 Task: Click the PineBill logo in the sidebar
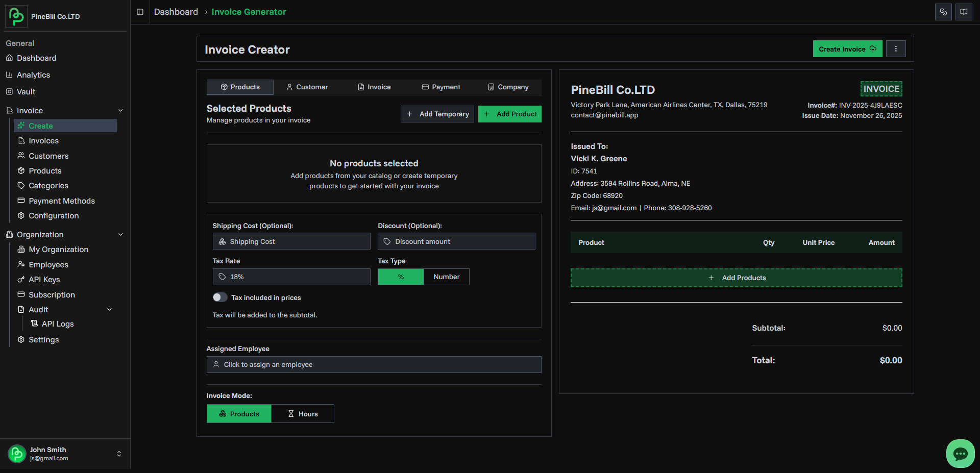click(16, 16)
